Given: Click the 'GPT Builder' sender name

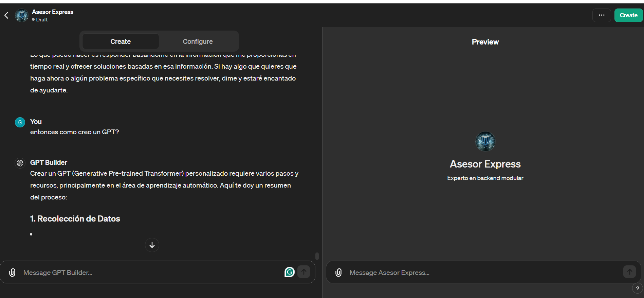Looking at the screenshot, I should coord(49,162).
